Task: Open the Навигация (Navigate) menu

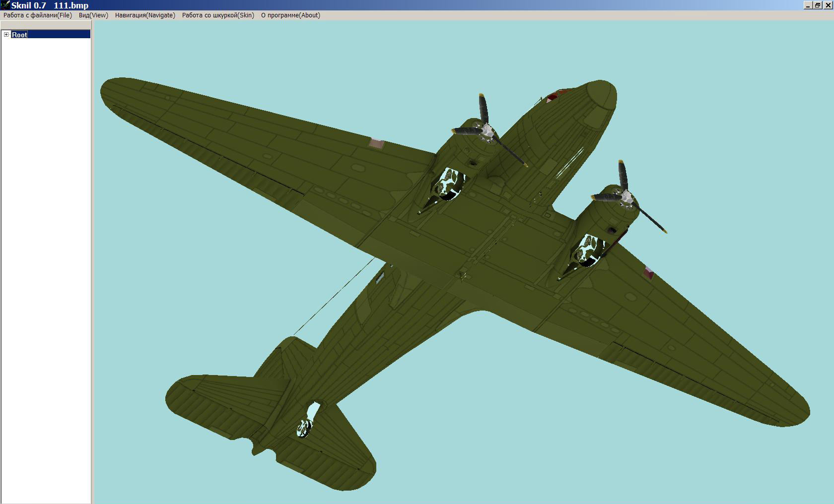Action: pyautogui.click(x=145, y=15)
